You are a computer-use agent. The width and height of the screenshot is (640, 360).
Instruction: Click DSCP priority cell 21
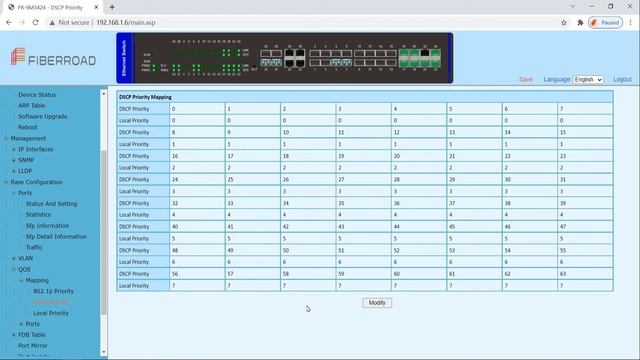pyautogui.click(x=474, y=156)
